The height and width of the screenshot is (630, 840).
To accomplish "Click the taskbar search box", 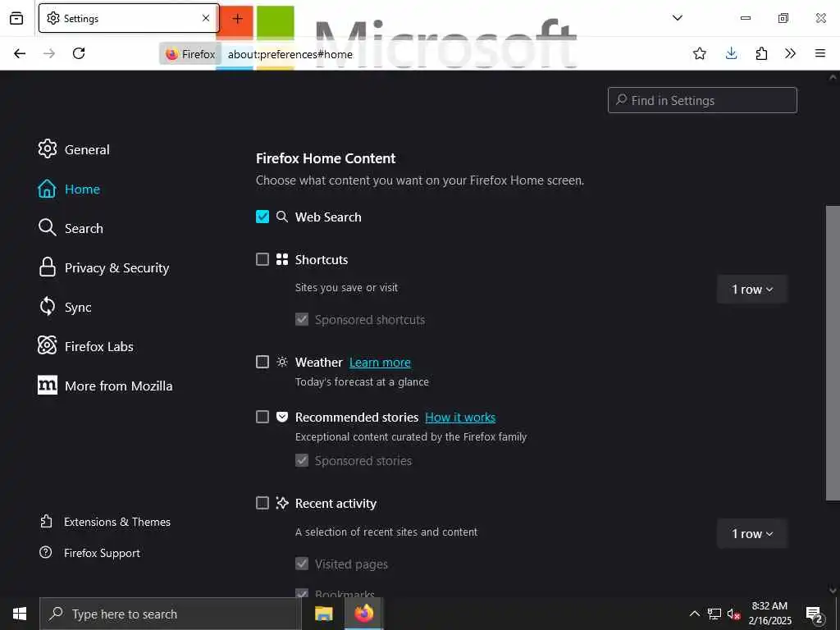I will pyautogui.click(x=171, y=614).
